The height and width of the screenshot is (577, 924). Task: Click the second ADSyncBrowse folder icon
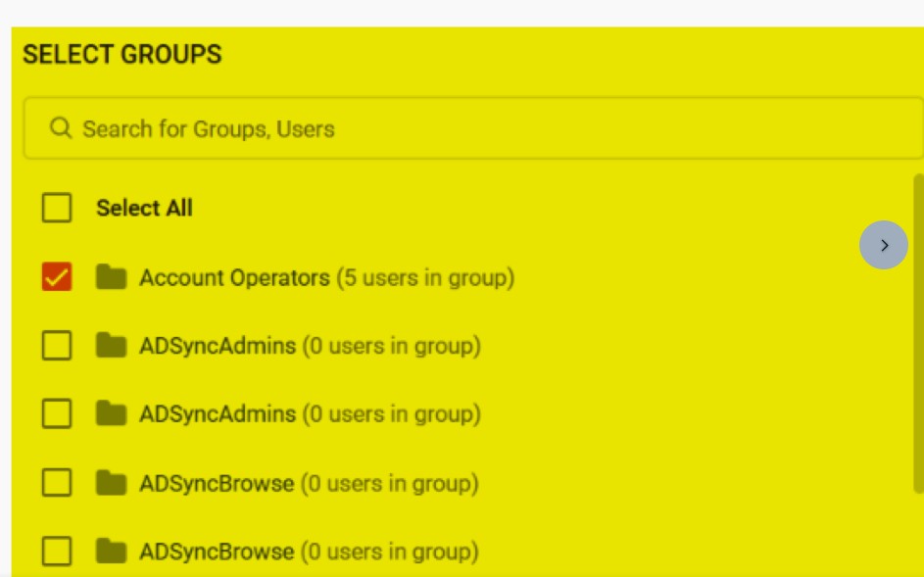(x=112, y=552)
